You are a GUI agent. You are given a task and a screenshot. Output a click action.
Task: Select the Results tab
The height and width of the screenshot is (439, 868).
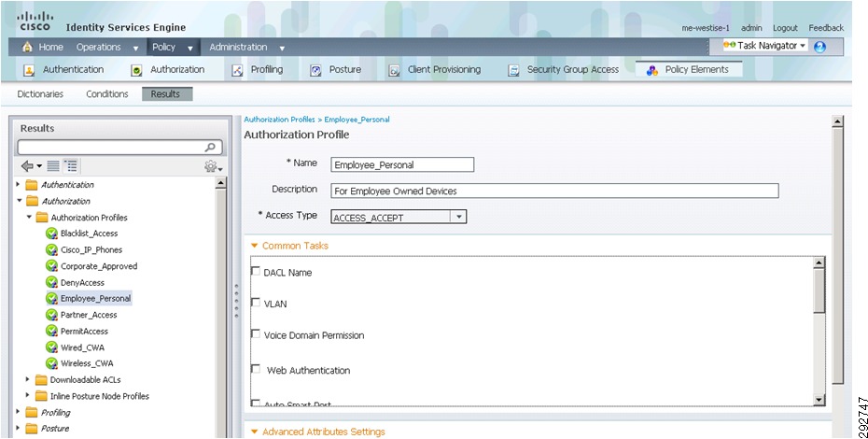167,94
